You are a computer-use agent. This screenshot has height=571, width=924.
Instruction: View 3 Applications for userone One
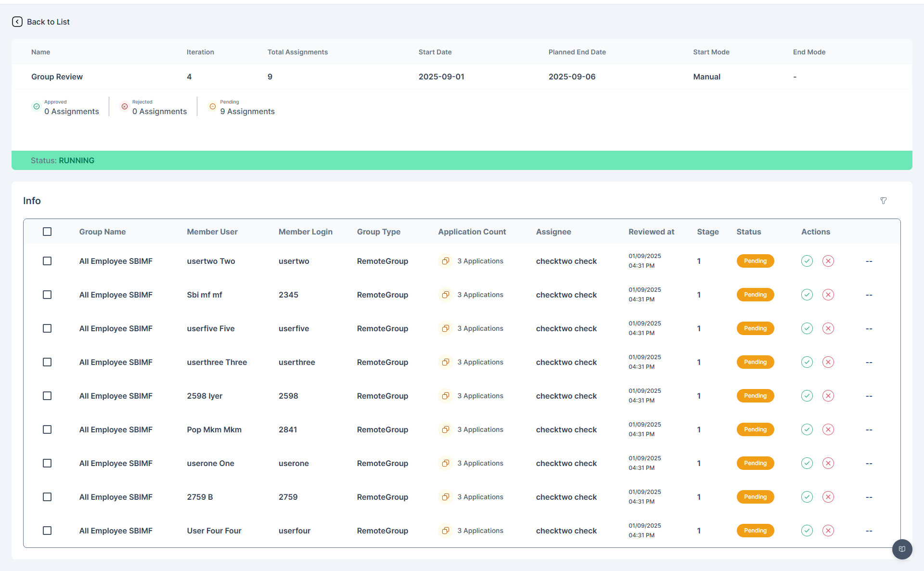480,463
